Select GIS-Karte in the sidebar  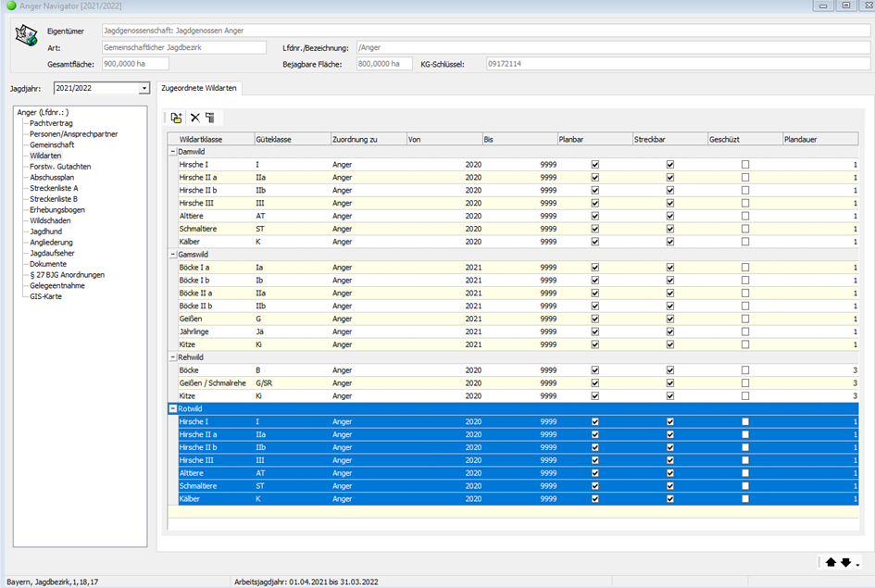click(47, 296)
